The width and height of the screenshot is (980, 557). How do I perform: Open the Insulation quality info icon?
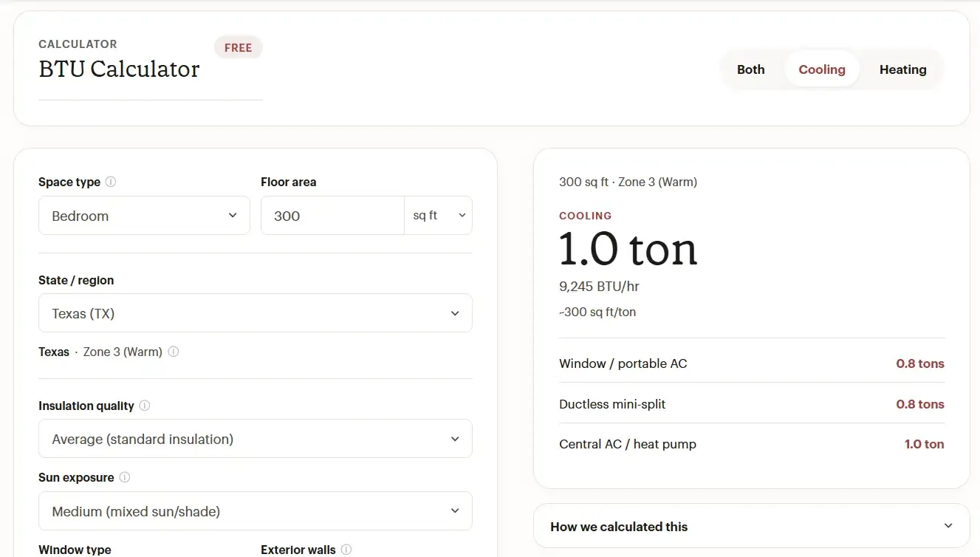(x=145, y=406)
